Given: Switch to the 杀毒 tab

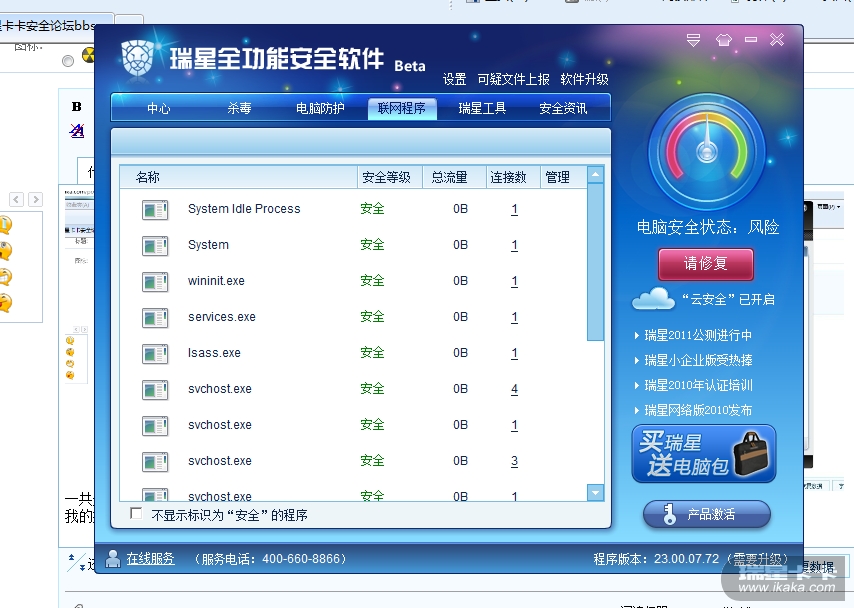Looking at the screenshot, I should coord(239,108).
